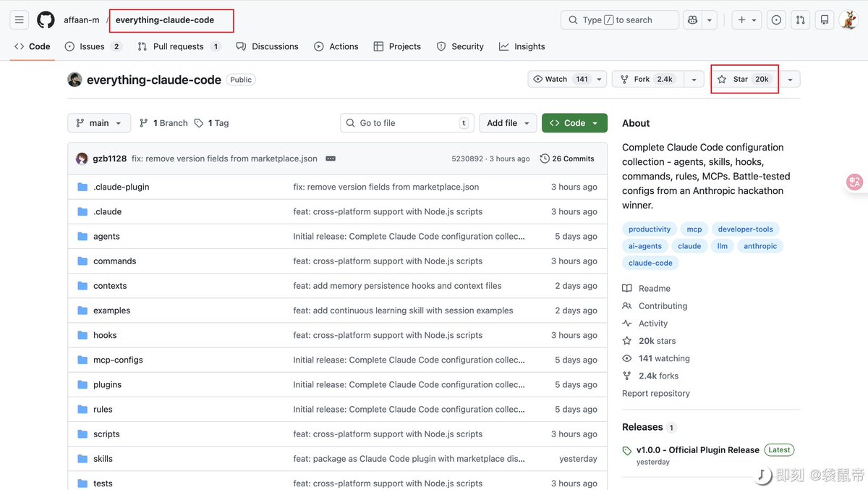Open the plugins folder
Screen dimensions: 868x490
[x=107, y=384]
